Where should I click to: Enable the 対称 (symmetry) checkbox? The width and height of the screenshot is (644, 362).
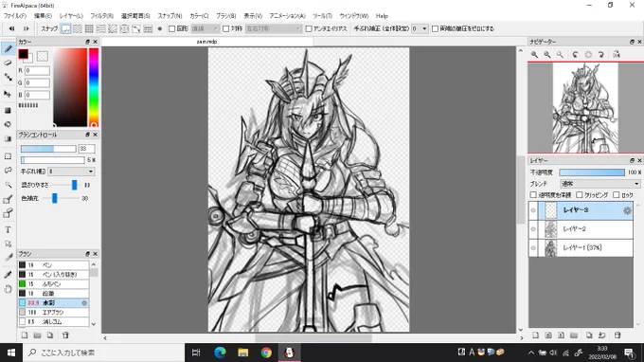click(x=226, y=28)
